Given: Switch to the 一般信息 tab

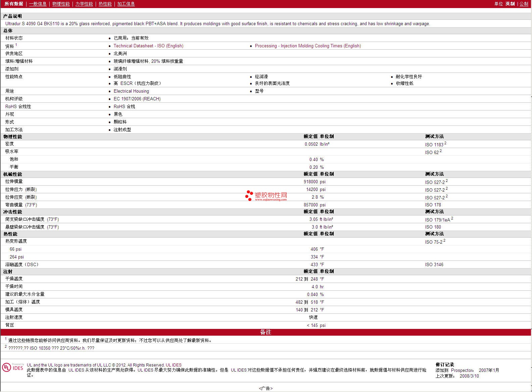Looking at the screenshot, I should (x=38, y=4).
